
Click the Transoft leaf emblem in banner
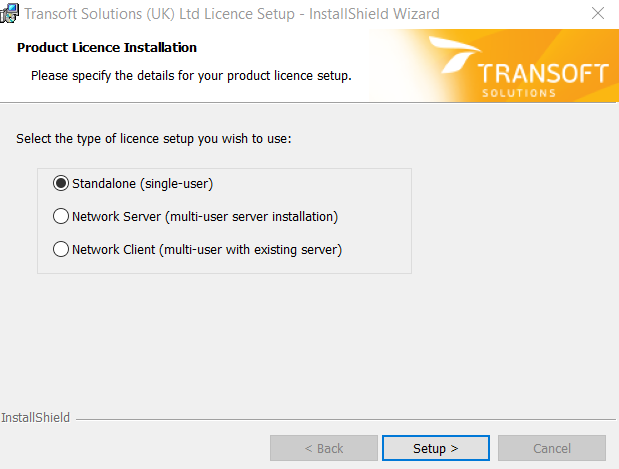pos(455,54)
